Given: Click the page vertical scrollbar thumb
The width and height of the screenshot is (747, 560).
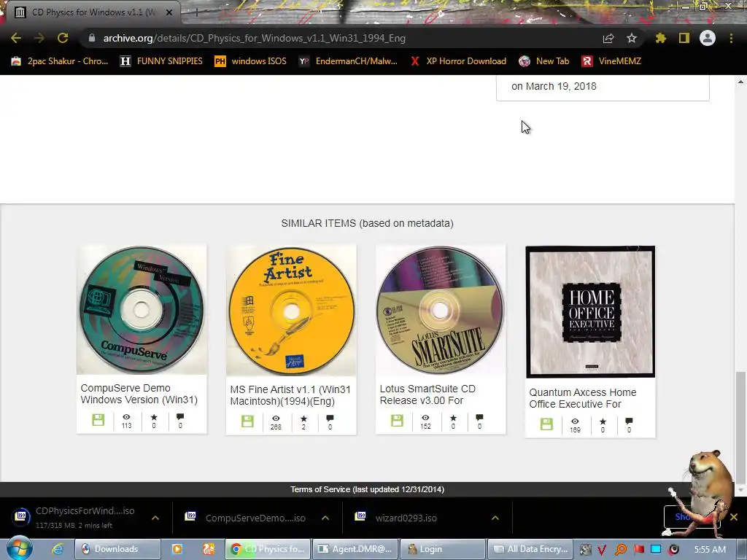Looking at the screenshot, I should click(740, 429).
